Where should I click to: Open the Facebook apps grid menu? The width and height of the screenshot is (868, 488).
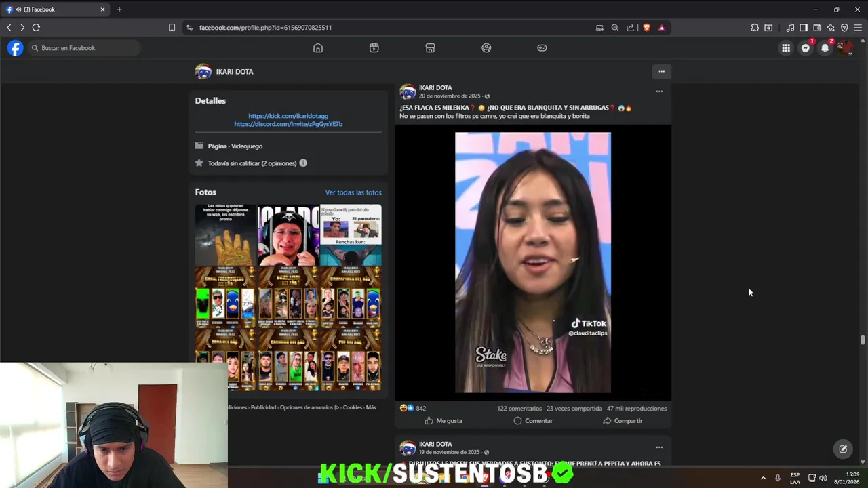coord(786,48)
